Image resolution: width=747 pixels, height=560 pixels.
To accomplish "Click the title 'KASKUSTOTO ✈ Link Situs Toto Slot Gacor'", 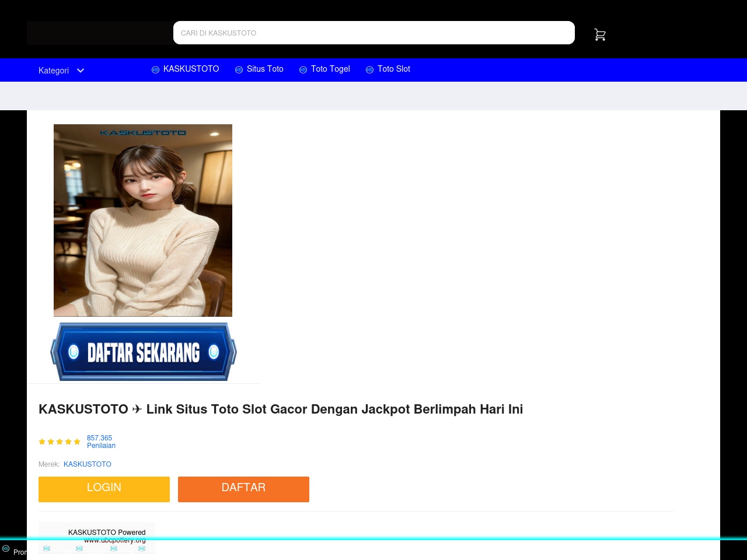I will [x=281, y=409].
